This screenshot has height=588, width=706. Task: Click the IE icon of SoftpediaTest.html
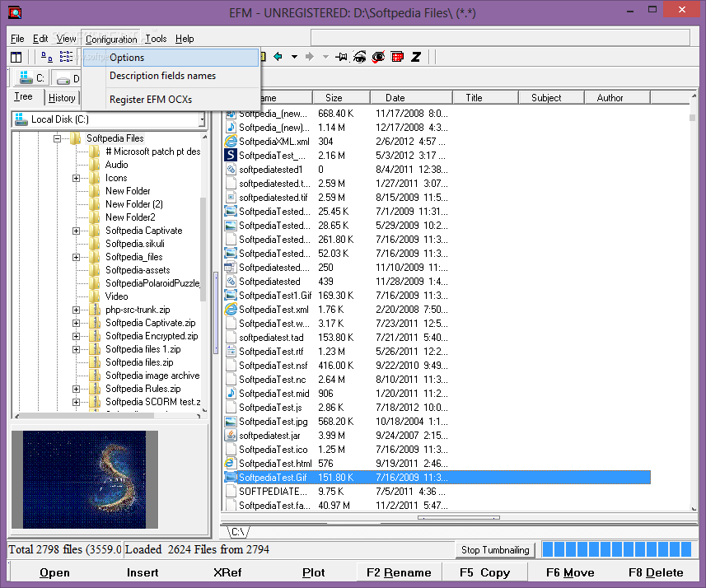point(231,464)
